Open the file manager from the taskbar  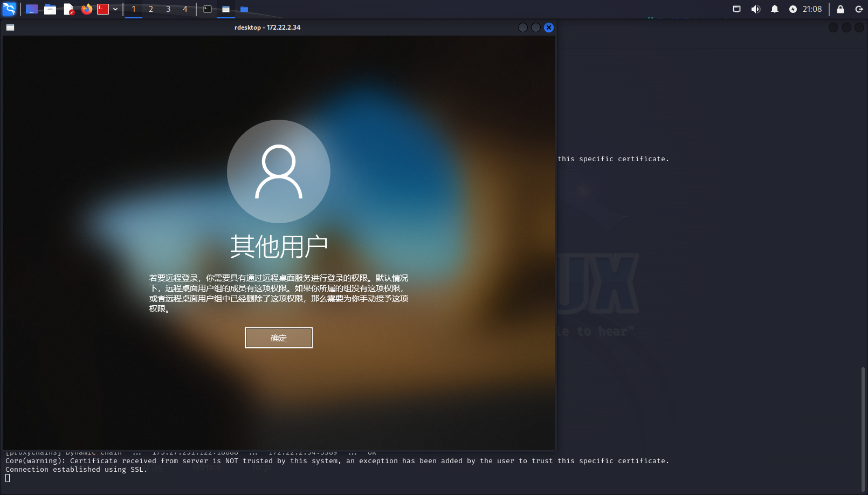(50, 9)
